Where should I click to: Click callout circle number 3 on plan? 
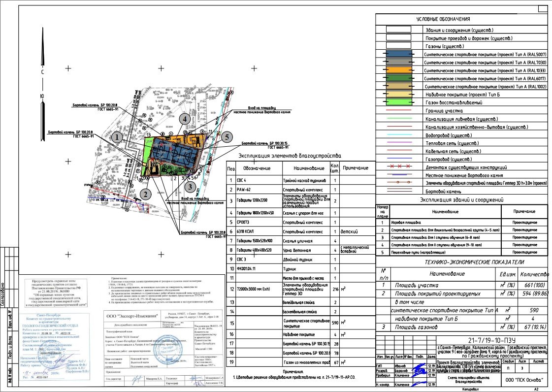[x=191, y=186]
